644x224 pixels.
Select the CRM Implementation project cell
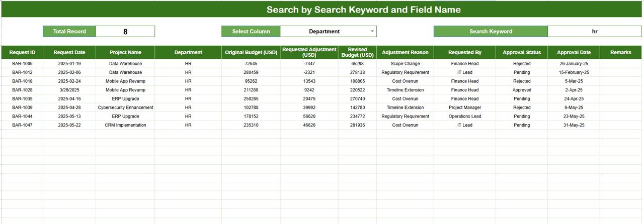point(125,125)
